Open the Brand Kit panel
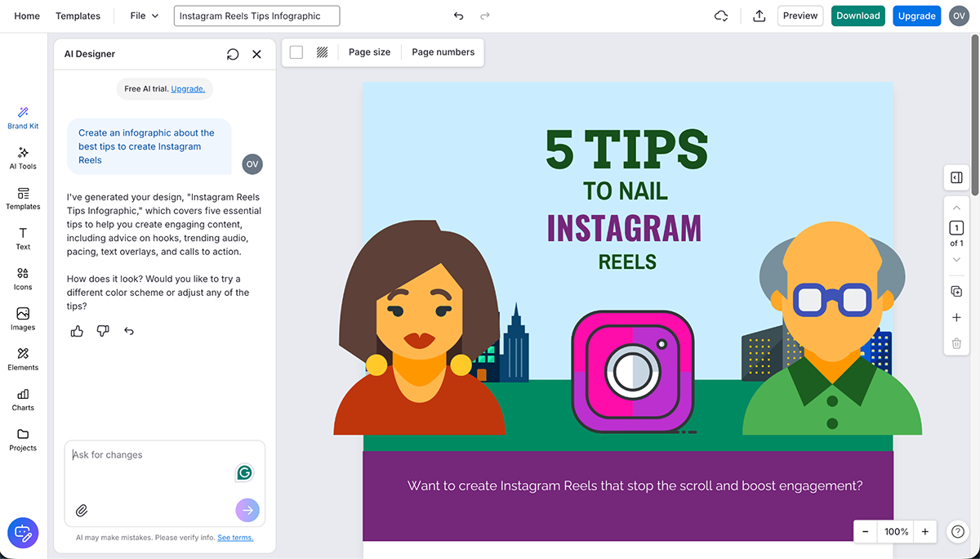 point(23,118)
